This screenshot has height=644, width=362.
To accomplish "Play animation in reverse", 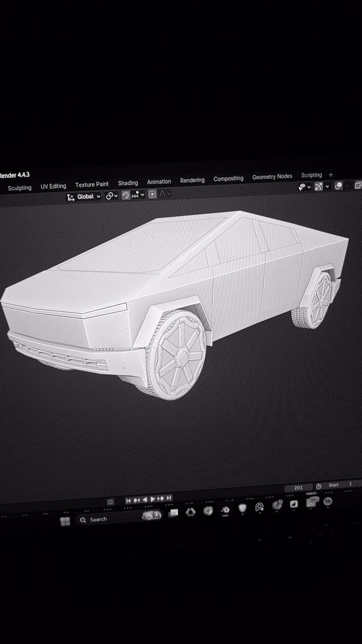I will pos(145,499).
